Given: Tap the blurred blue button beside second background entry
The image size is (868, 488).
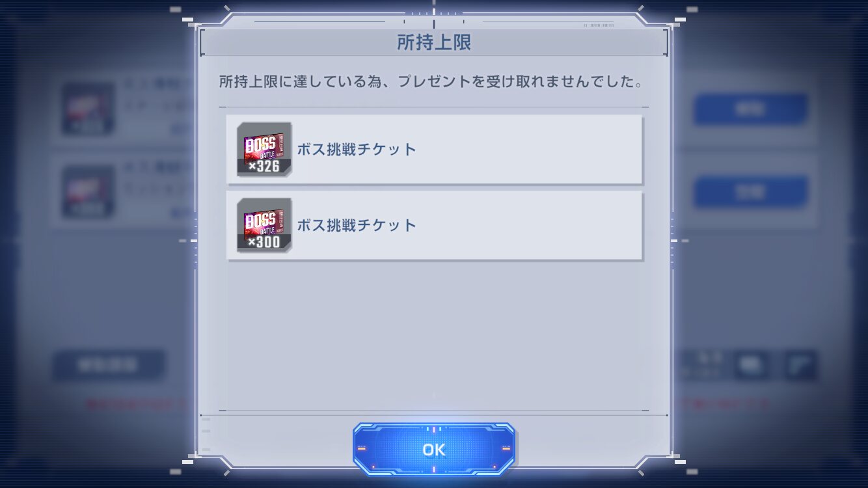Looking at the screenshot, I should (751, 191).
